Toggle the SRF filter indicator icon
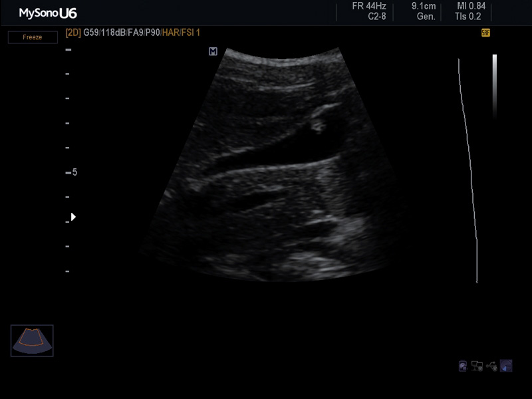Screen dimensions: 532x399 [x=485, y=33]
